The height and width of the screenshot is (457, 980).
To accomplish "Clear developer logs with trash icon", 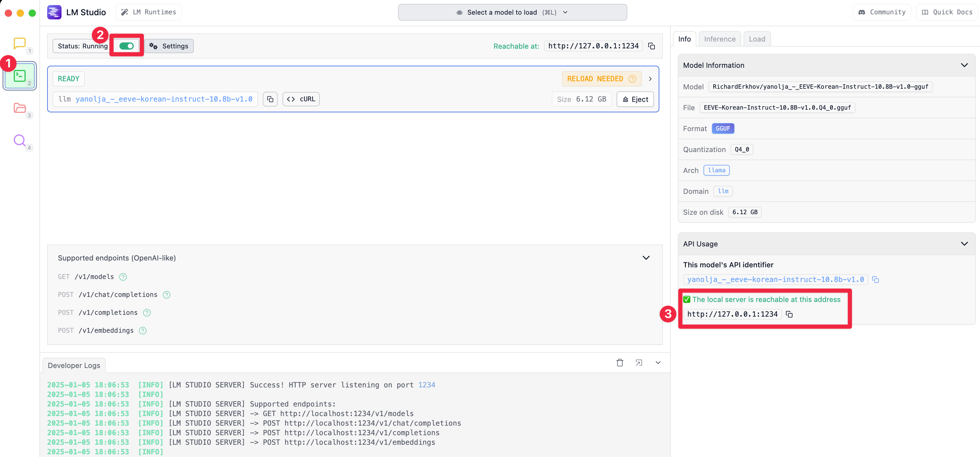I will 620,363.
